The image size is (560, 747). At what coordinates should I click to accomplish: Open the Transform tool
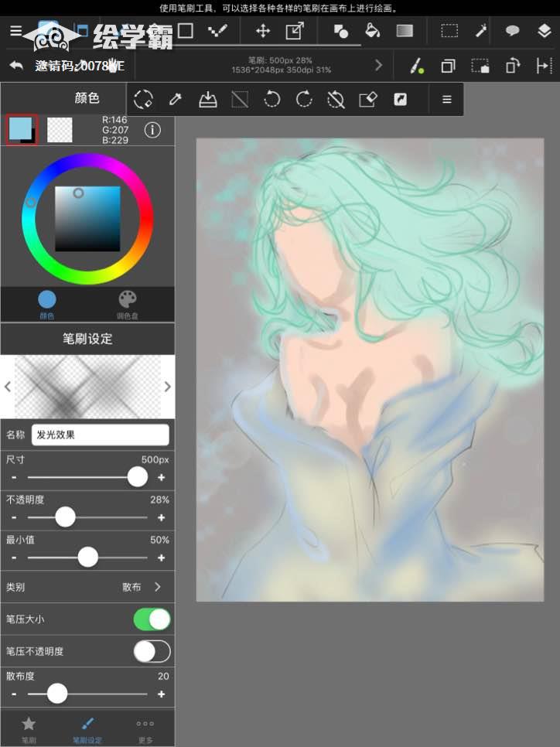point(295,31)
